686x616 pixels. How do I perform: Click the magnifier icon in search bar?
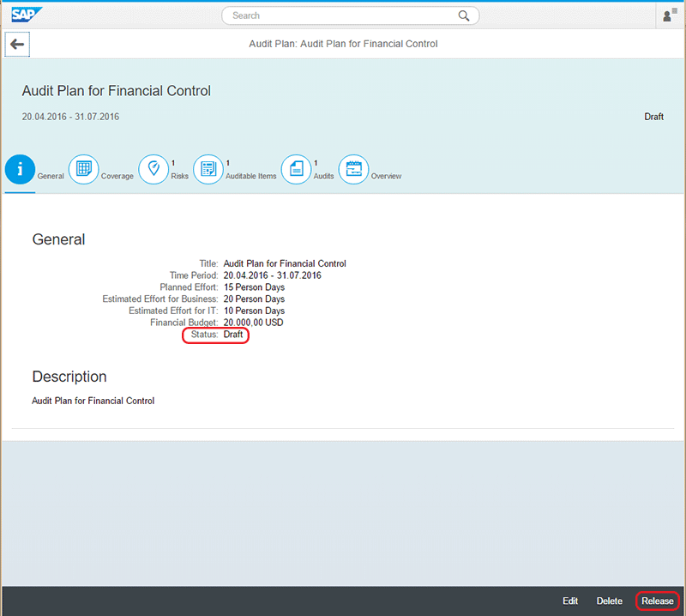464,15
